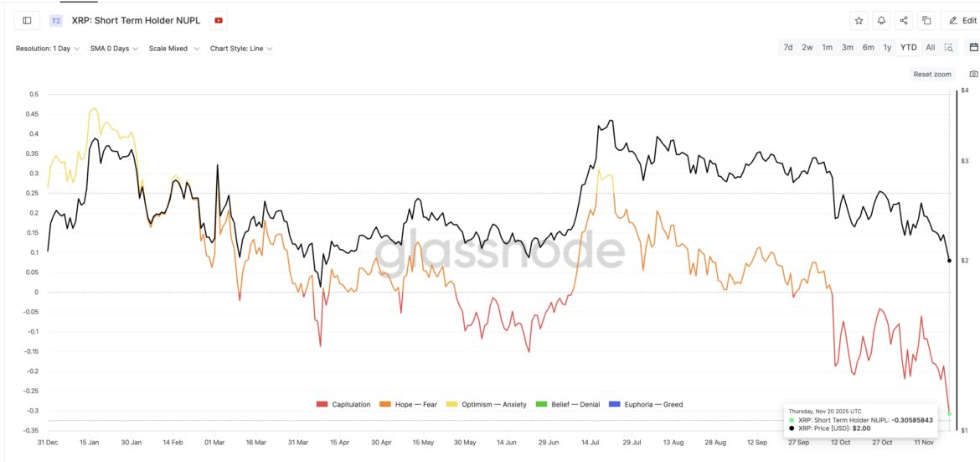The height and width of the screenshot is (462, 980).
Task: Click the duplicate chart icon
Action: pos(926,20)
